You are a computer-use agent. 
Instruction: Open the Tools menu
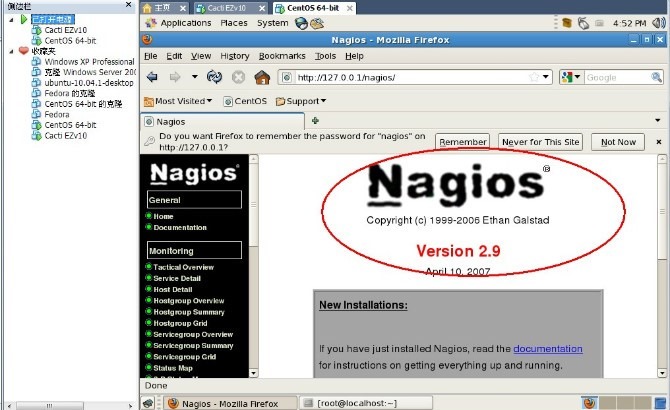point(325,56)
